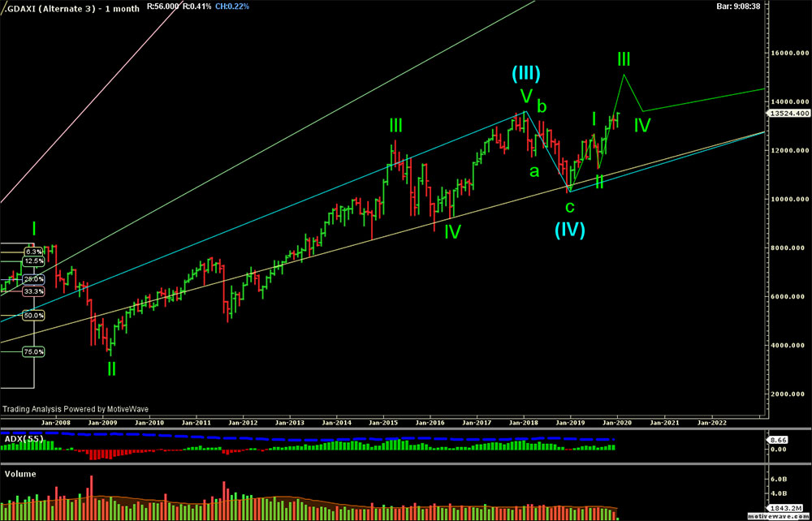Viewport: 812px width, 521px height.
Task: Select the cyan (IV) wave label
Action: 570,230
